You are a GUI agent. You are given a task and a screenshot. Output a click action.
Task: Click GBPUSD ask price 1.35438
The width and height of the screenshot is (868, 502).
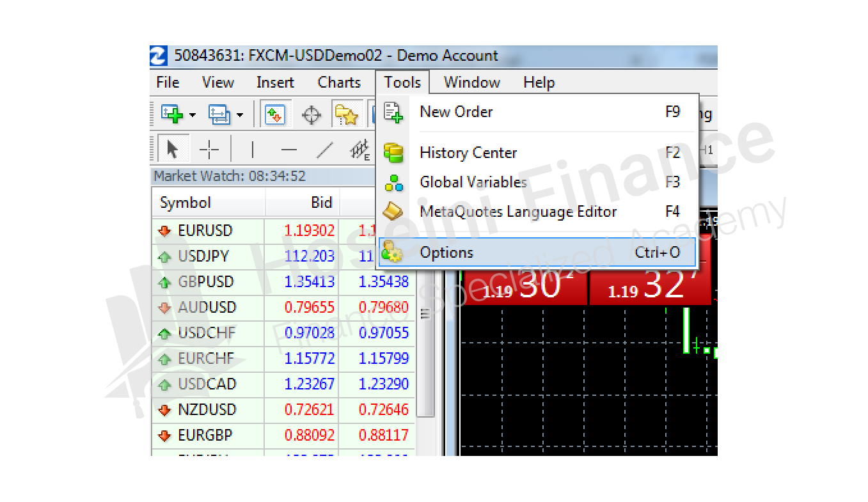click(x=384, y=282)
